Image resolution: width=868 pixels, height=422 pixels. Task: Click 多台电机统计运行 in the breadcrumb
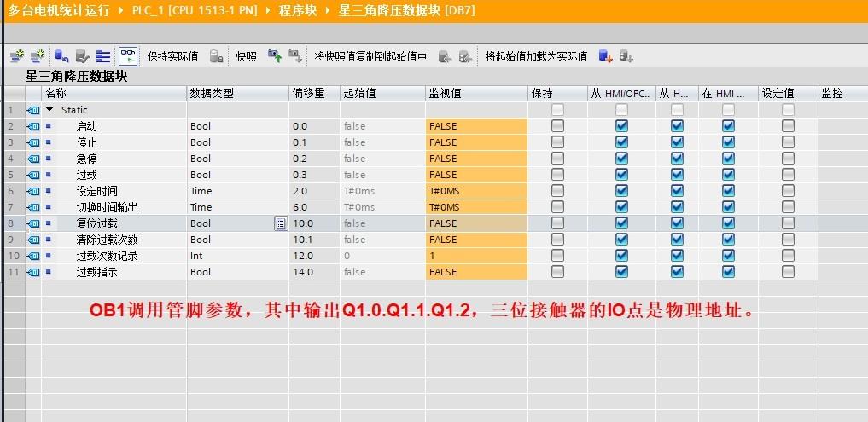(59, 10)
